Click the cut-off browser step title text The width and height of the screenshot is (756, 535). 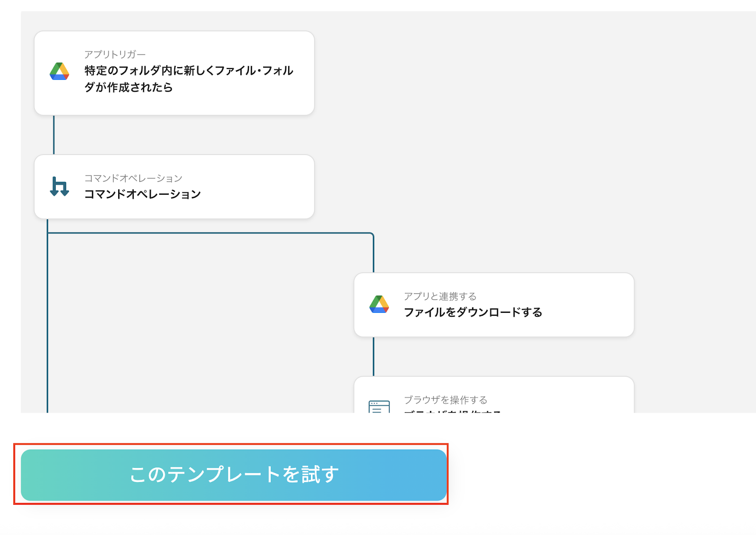tap(452, 411)
